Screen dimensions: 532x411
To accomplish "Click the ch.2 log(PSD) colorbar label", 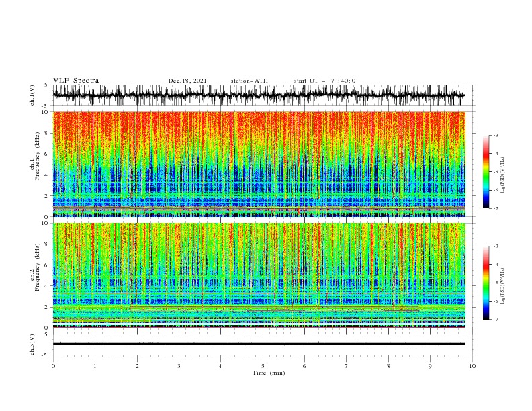I will [502, 286].
